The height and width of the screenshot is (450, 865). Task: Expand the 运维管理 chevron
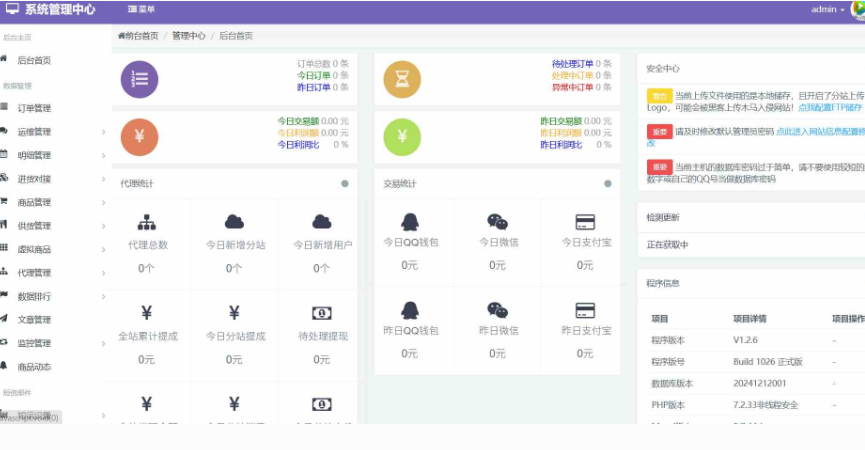103,132
